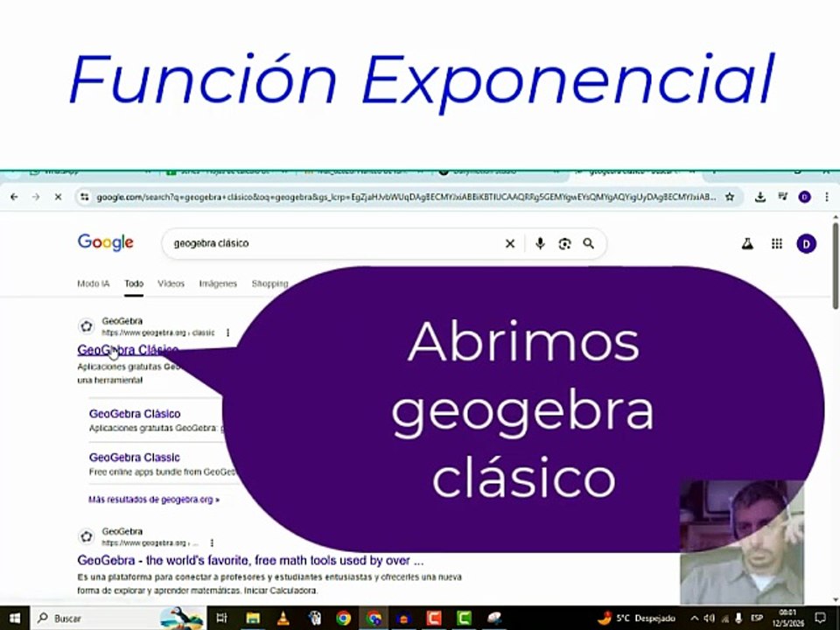Open Google Chrome taskbar icon
Image resolution: width=840 pixels, height=630 pixels.
(x=343, y=619)
